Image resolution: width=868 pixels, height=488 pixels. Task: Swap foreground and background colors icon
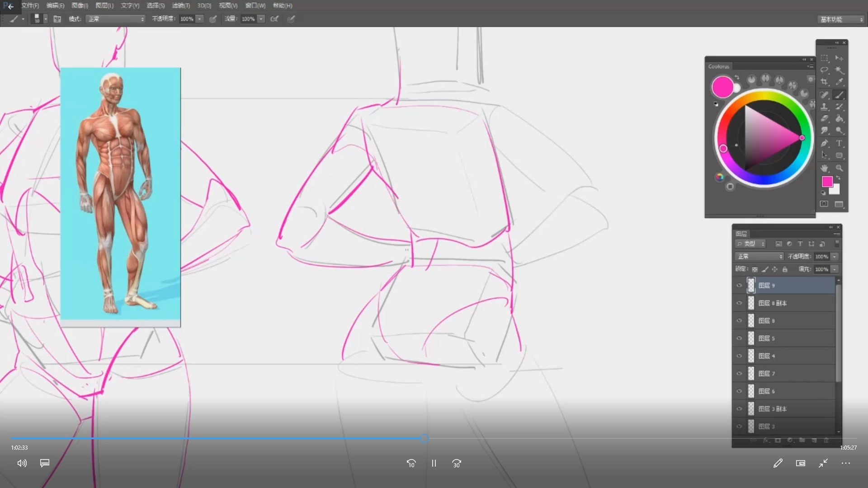tap(838, 178)
